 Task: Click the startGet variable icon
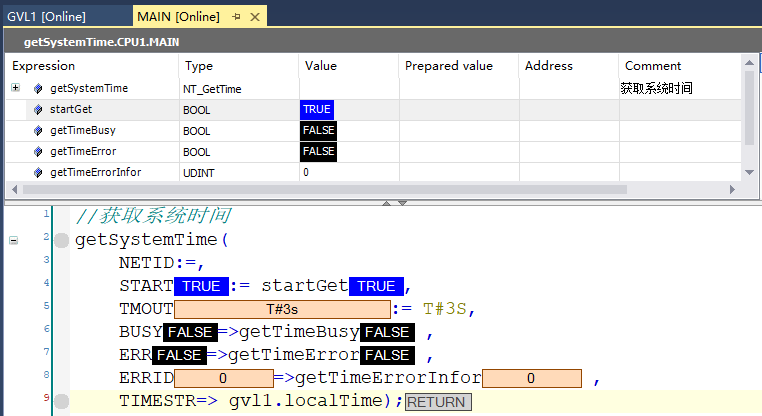click(x=38, y=110)
